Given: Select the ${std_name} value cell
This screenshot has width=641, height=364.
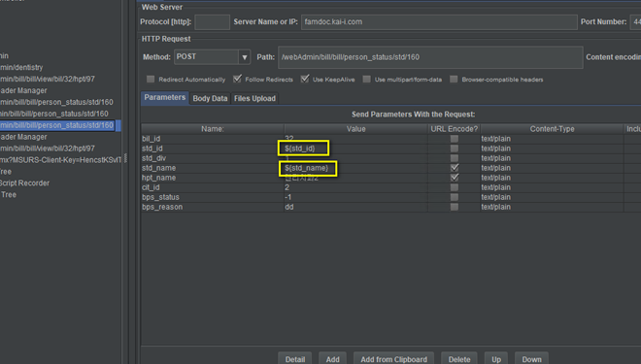Looking at the screenshot, I should [x=356, y=168].
